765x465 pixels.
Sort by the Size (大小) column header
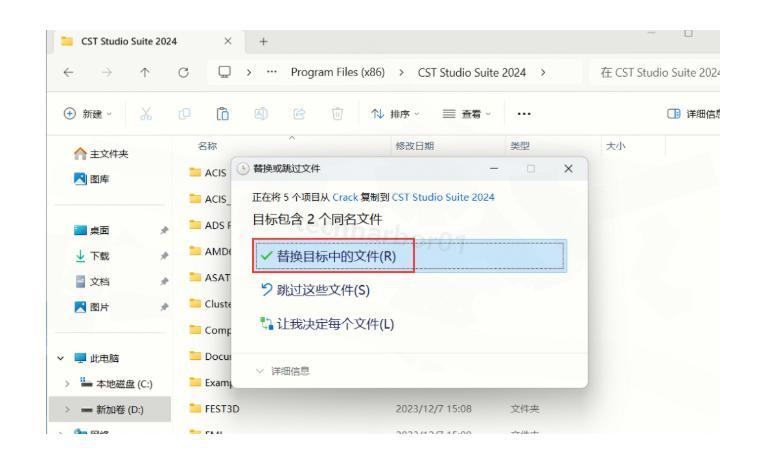[615, 146]
